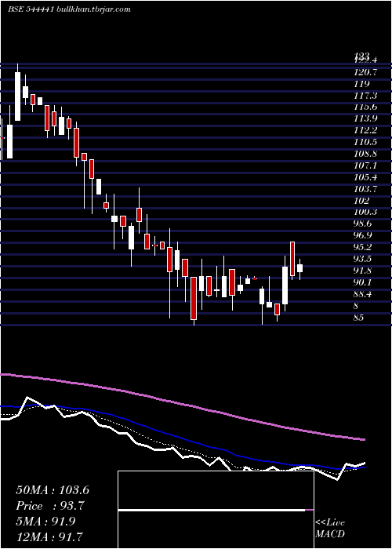Screen dimensions: 392x549
Task: Click the 107.1 price axis label
Action: pyautogui.click(x=365, y=165)
